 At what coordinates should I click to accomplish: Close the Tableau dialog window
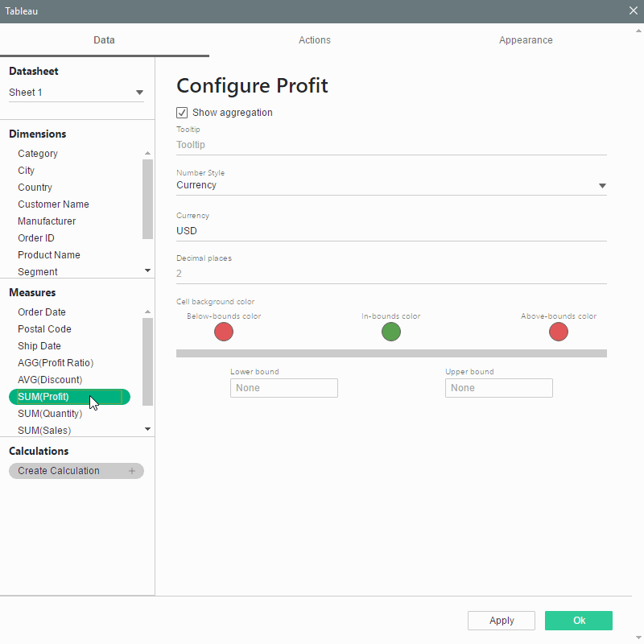[x=633, y=11]
